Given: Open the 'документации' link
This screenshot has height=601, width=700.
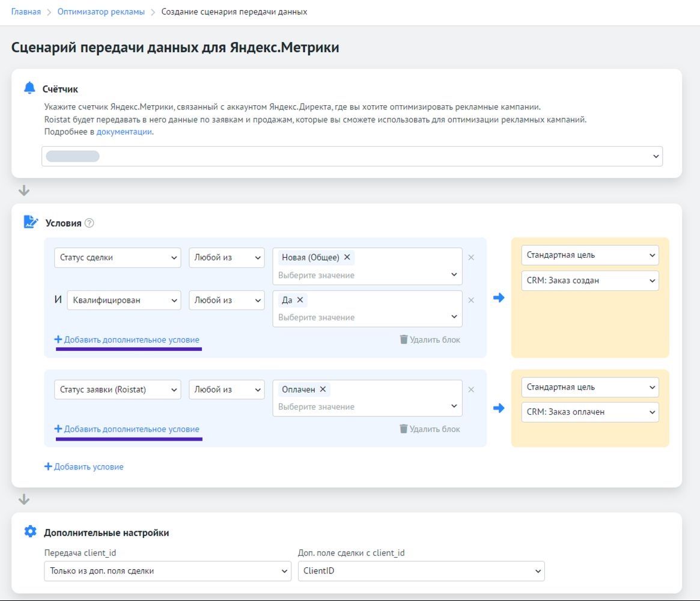Looking at the screenshot, I should 124,132.
